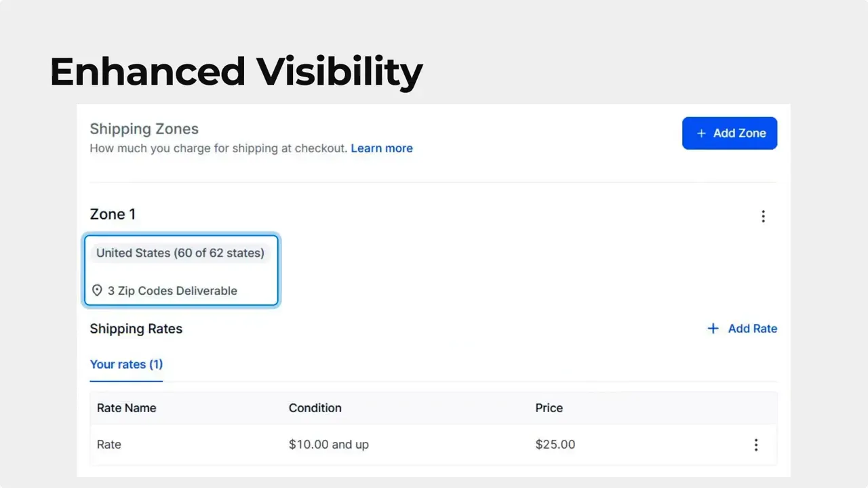Select the row named Rate
Viewport: 868px width, 488px height.
109,445
